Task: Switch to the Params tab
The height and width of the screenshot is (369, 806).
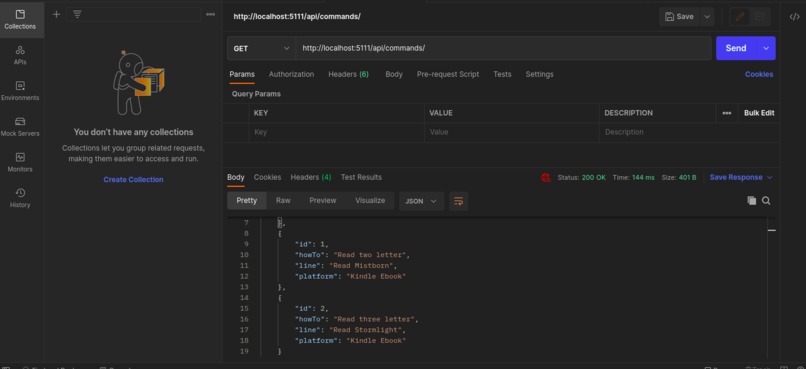Action: coord(242,74)
